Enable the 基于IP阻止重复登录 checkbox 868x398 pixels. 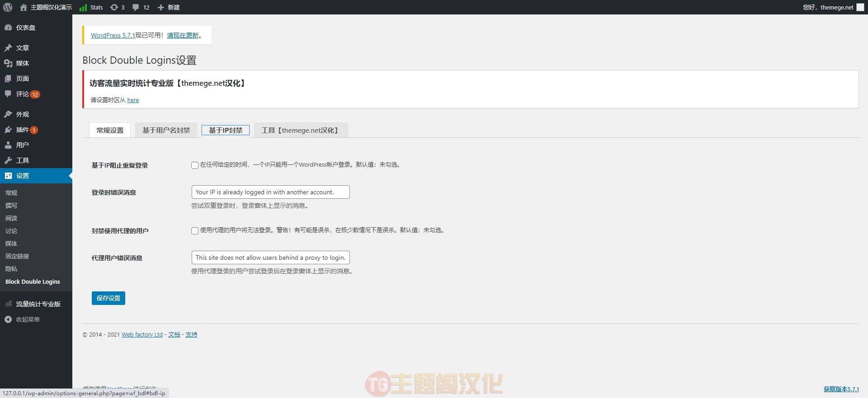[195, 165]
